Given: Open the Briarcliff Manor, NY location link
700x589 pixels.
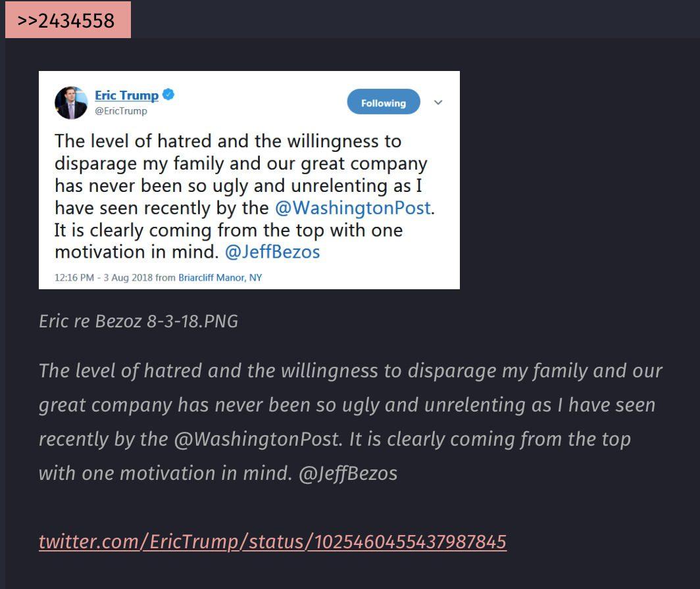Looking at the screenshot, I should point(220,277).
